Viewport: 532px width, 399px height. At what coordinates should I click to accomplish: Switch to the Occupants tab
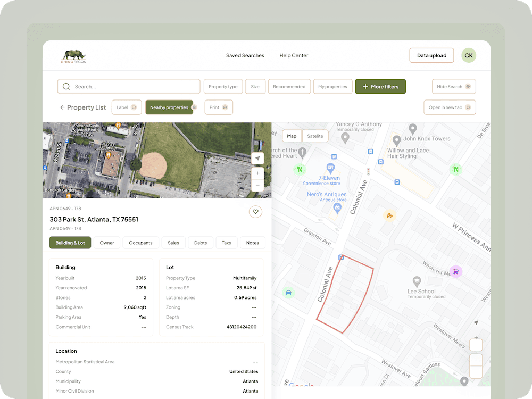(140, 243)
